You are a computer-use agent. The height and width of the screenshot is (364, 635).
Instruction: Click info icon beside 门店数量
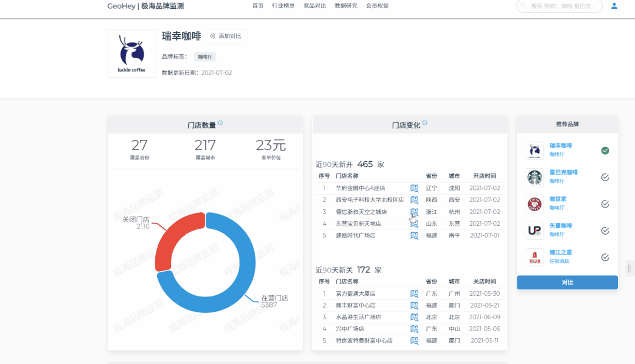pos(220,123)
